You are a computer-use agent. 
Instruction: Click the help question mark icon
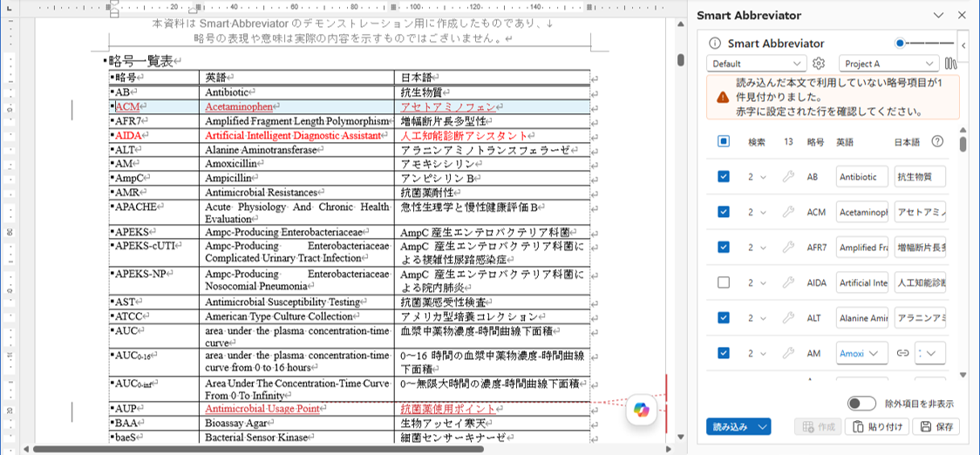pos(937,141)
